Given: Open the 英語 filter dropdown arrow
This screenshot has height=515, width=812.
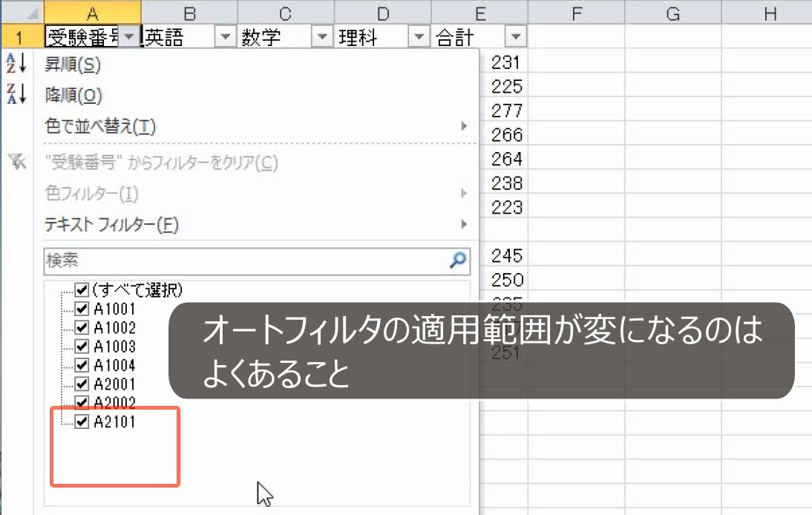Looking at the screenshot, I should point(226,37).
